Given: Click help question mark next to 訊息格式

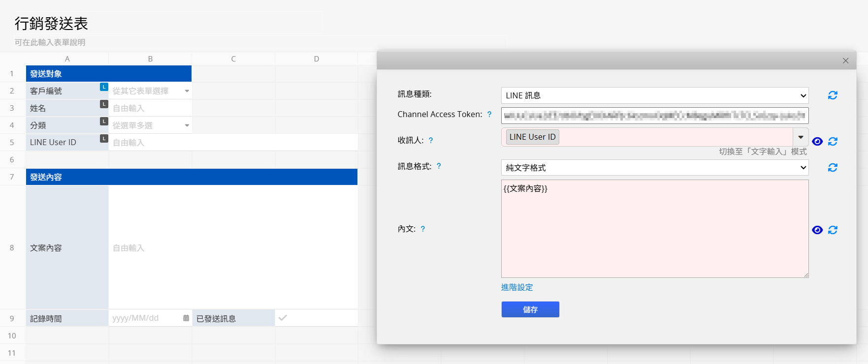Looking at the screenshot, I should pos(439,167).
